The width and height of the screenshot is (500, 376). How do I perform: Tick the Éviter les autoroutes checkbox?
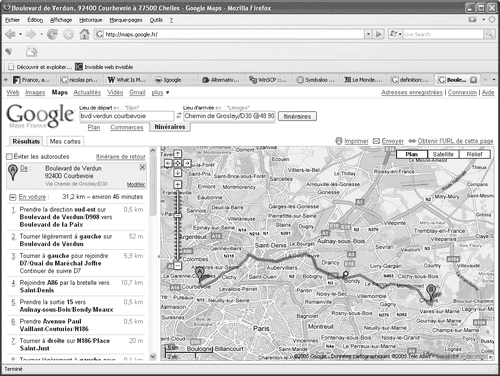pyautogui.click(x=9, y=156)
